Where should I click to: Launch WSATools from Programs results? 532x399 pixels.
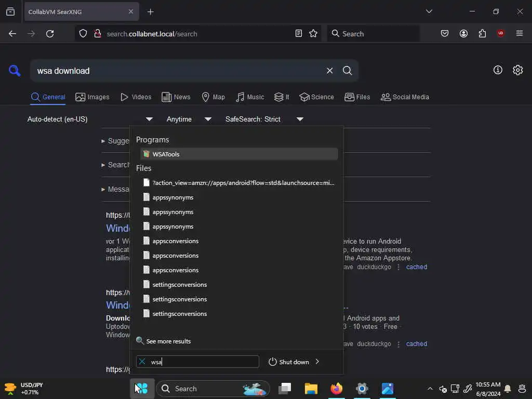coord(239,154)
